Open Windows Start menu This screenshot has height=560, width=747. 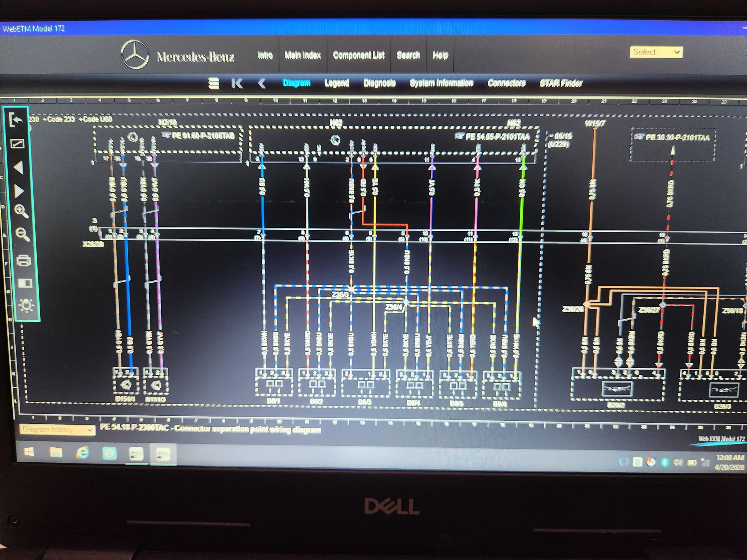[x=29, y=452]
